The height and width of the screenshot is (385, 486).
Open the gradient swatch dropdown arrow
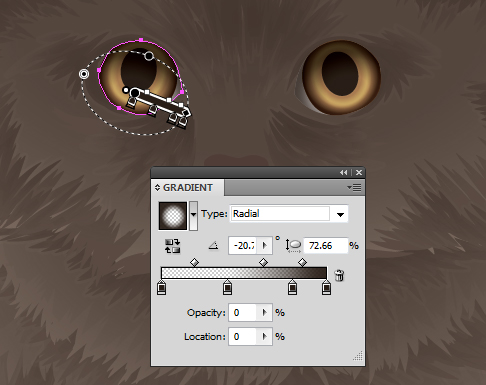pyautogui.click(x=193, y=216)
